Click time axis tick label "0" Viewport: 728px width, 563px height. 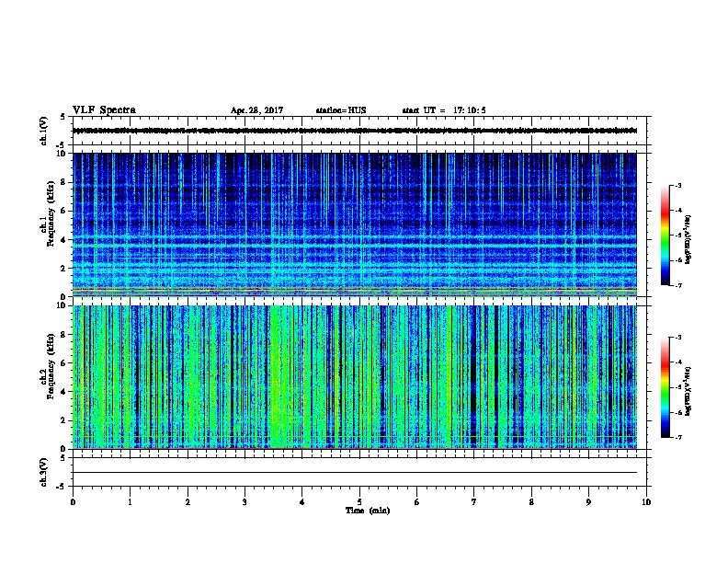73,502
